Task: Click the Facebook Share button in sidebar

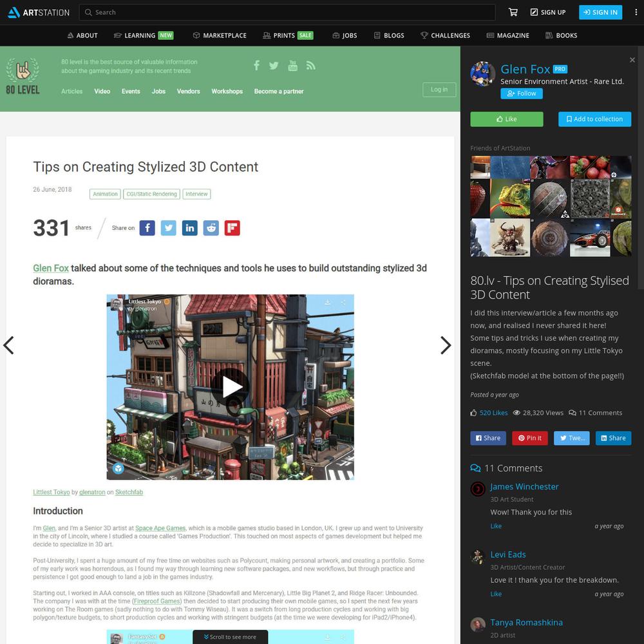Action: pyautogui.click(x=488, y=438)
